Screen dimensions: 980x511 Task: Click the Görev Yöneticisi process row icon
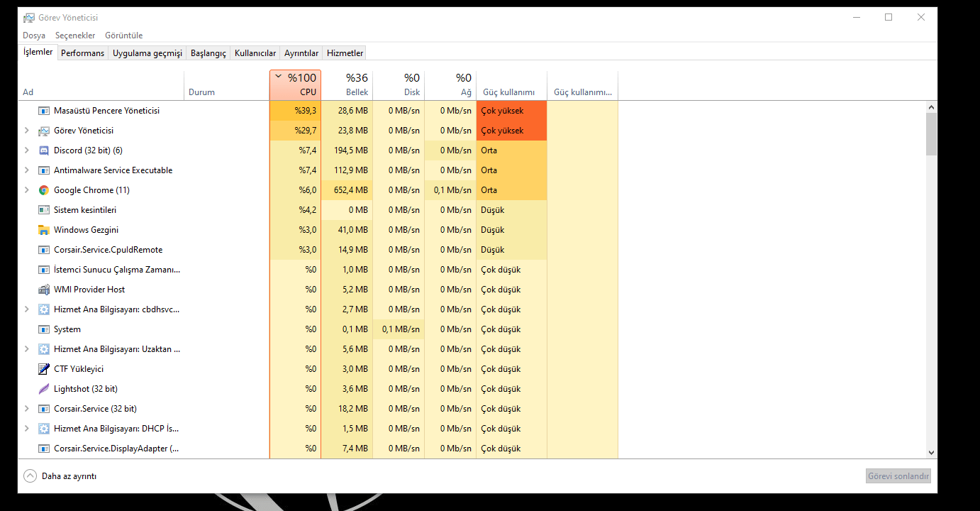[x=44, y=131]
